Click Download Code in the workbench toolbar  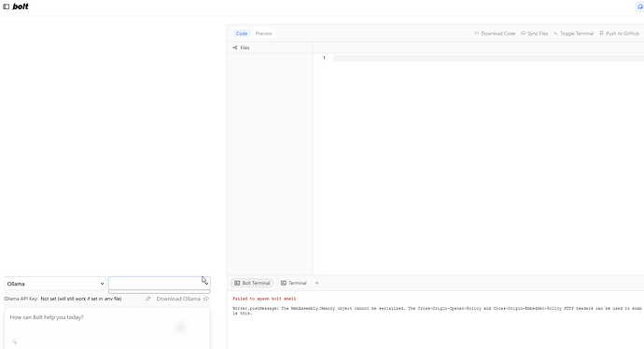coord(495,34)
